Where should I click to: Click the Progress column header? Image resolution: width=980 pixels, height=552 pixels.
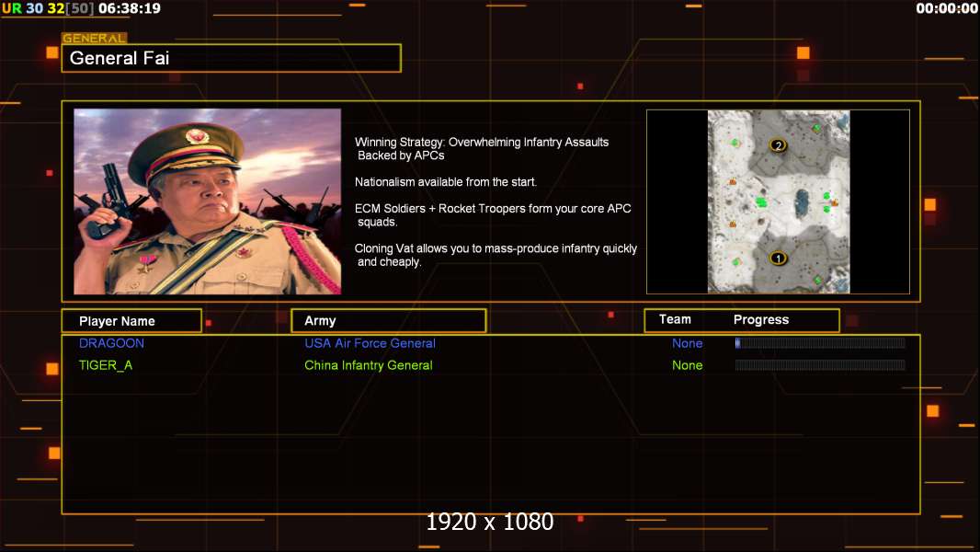[x=760, y=319]
